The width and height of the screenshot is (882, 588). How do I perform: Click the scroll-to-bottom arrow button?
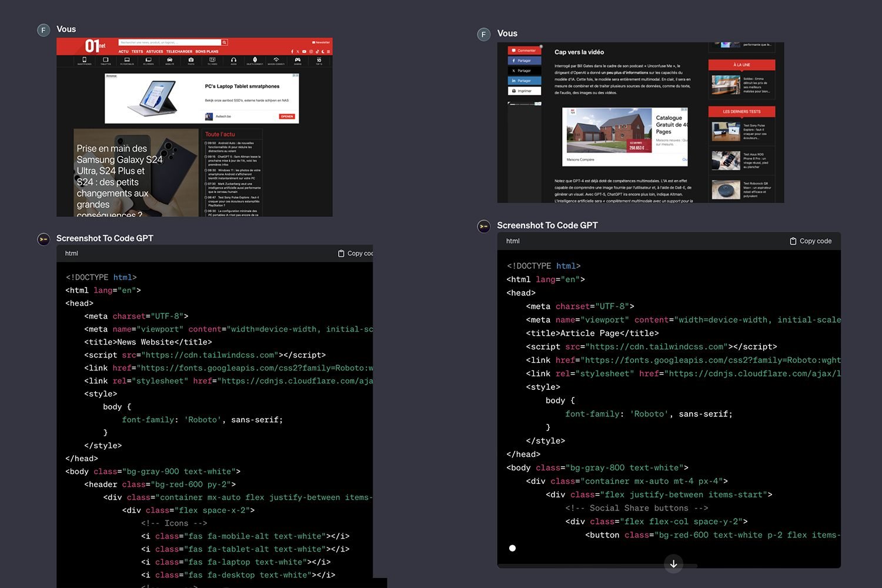pyautogui.click(x=673, y=563)
